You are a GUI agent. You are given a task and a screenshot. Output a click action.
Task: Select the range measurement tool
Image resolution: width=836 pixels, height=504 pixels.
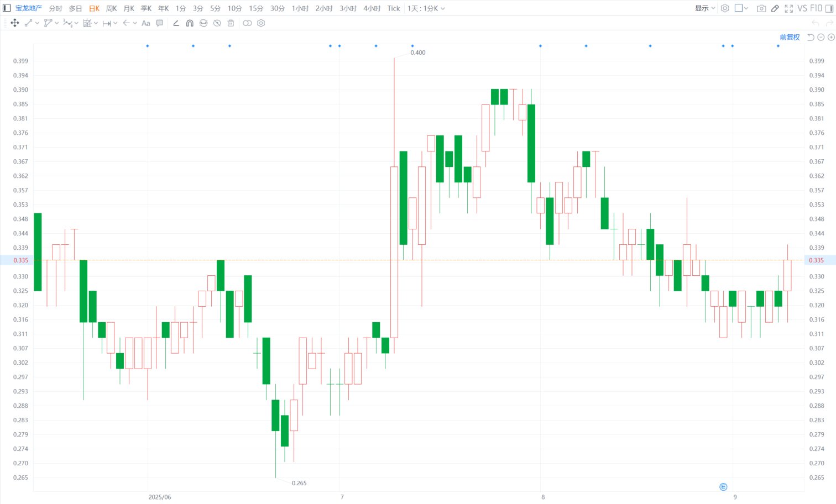(x=107, y=23)
